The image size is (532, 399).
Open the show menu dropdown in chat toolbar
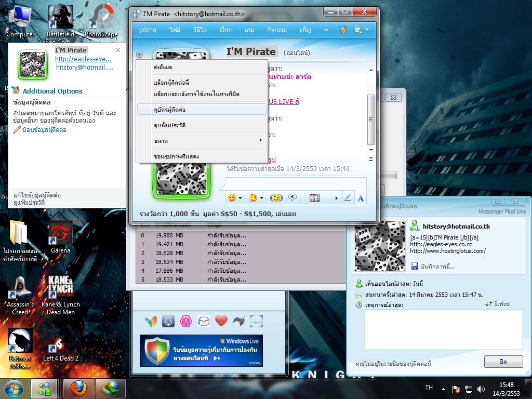click(x=361, y=30)
